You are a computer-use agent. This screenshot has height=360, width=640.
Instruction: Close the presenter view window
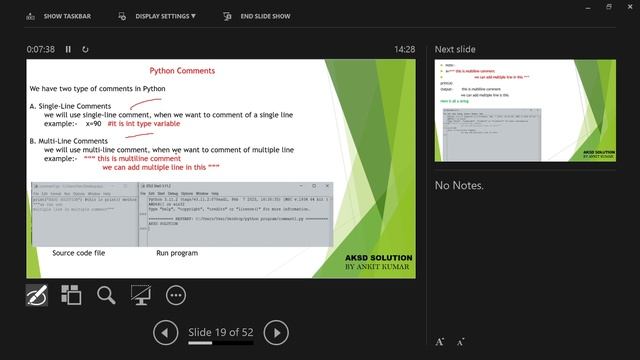coord(630,7)
